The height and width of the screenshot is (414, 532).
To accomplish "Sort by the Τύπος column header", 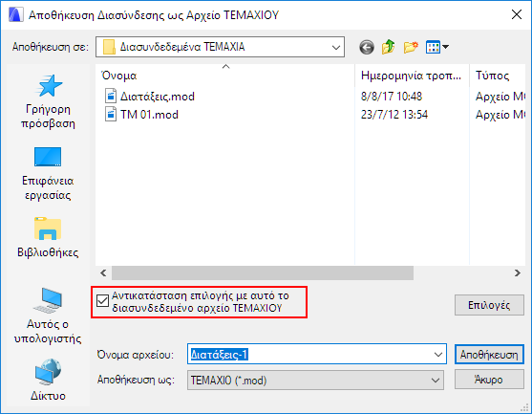I will pyautogui.click(x=498, y=76).
